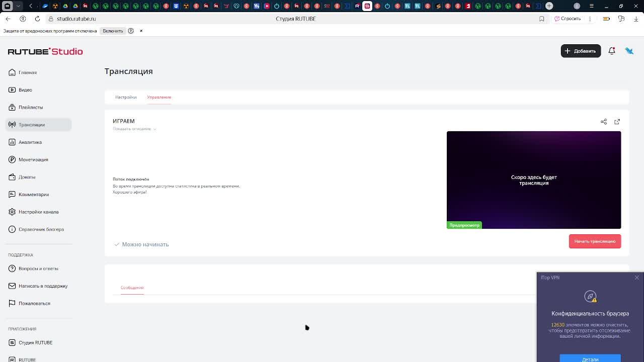Open the Сообщения tab
The image size is (644, 362).
[132, 288]
